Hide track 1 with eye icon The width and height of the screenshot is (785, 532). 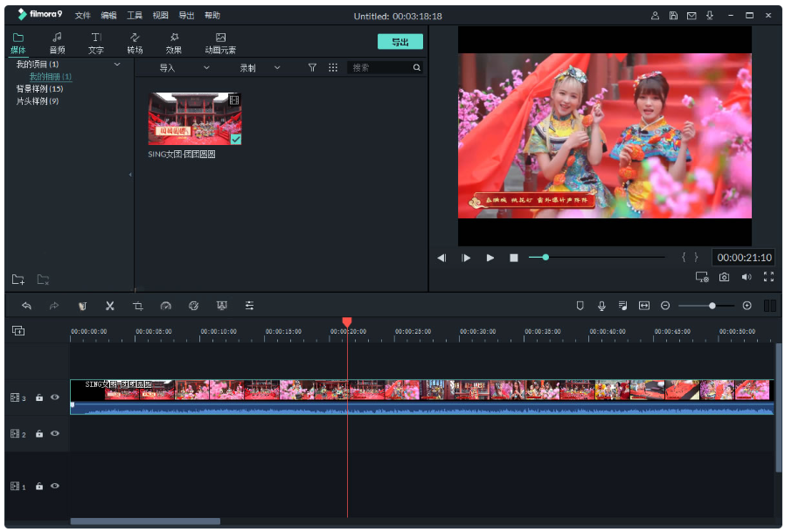coord(55,487)
